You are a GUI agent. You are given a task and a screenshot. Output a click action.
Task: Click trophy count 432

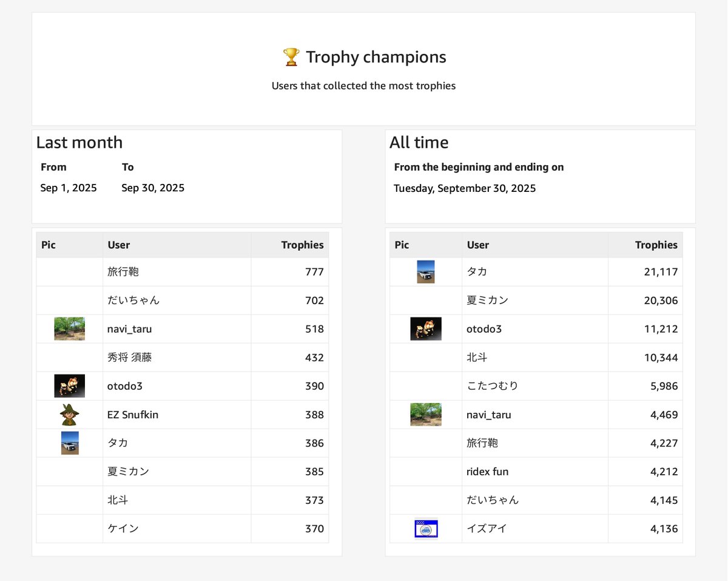tap(314, 358)
